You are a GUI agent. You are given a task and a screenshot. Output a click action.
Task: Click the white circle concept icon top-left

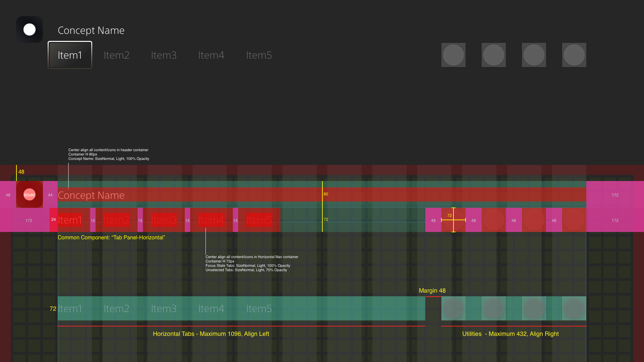point(30,29)
